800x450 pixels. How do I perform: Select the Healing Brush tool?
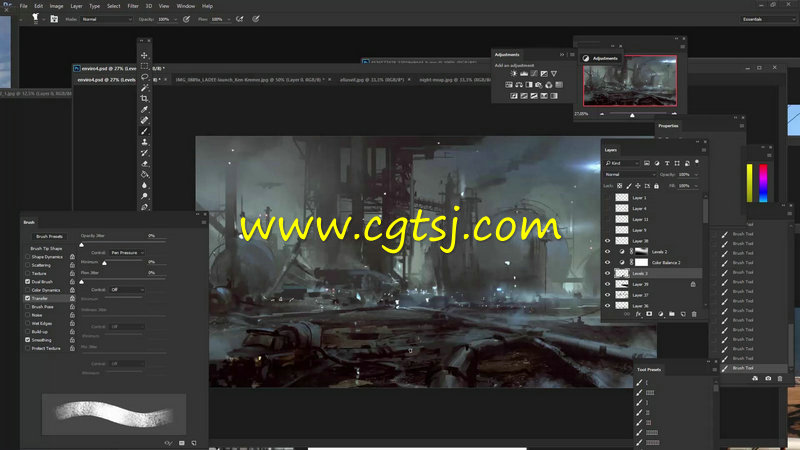[144, 120]
